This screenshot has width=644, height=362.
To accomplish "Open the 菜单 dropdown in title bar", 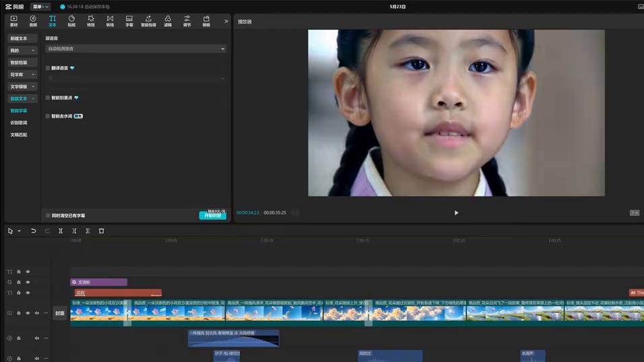I will (40, 7).
